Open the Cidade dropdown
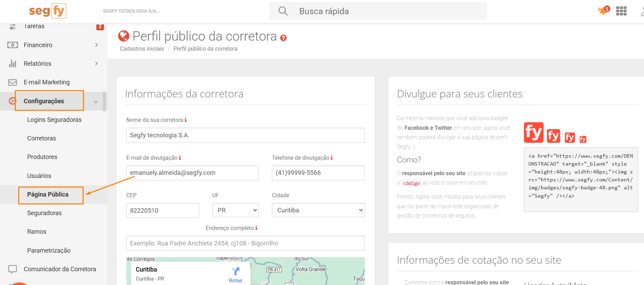Viewport: 644px width, 285px height. (318, 210)
